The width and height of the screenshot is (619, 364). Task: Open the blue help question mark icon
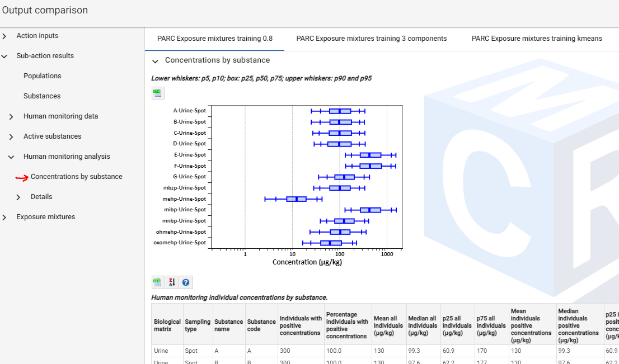click(186, 282)
